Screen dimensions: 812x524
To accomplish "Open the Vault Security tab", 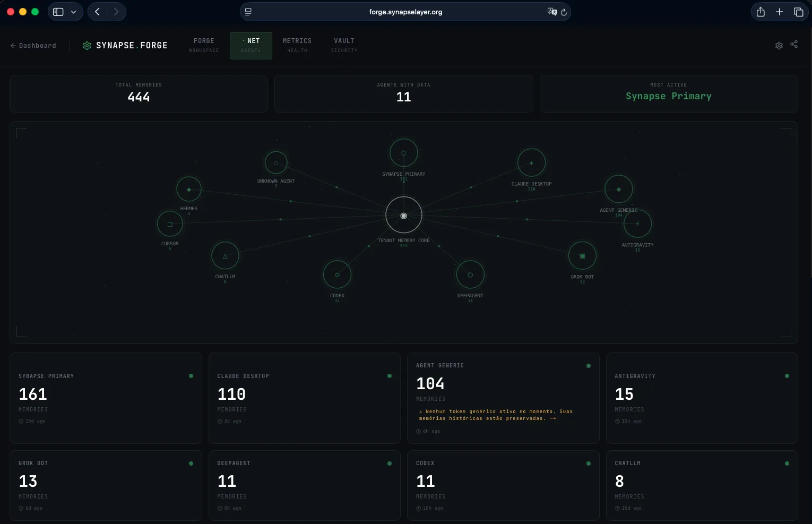I will pyautogui.click(x=344, y=45).
